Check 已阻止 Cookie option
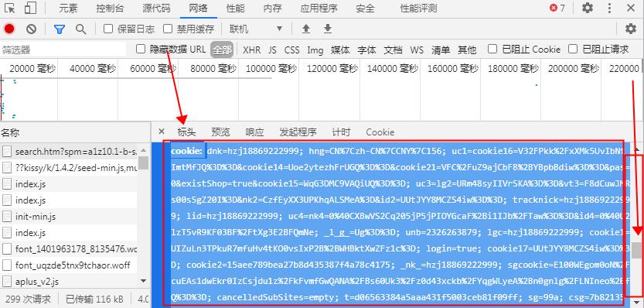The height and width of the screenshot is (308, 644). point(492,49)
